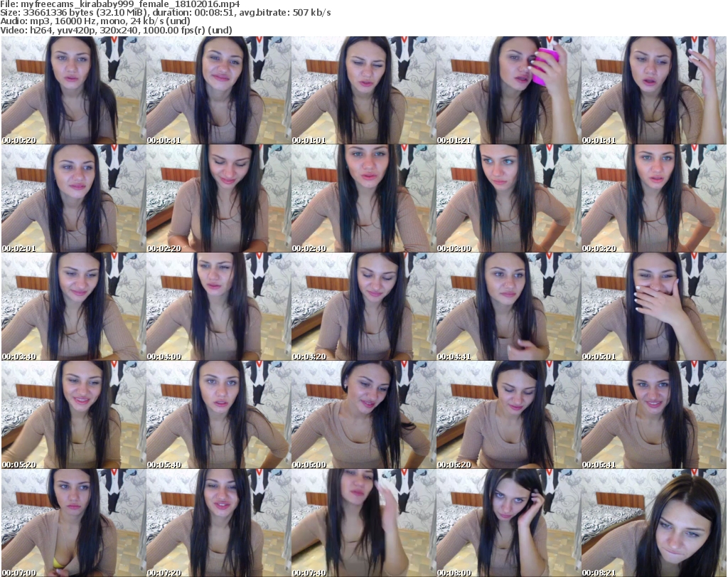Select the frame thumbnail stamped 00:02:01
This screenshot has width=728, height=577.
pos(74,198)
